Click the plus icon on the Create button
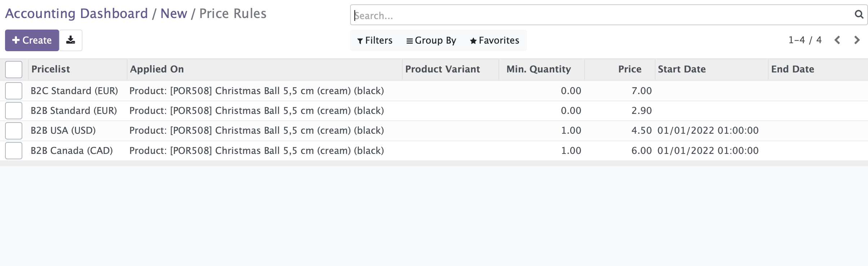Viewport: 868px width, 266px height. [x=16, y=40]
